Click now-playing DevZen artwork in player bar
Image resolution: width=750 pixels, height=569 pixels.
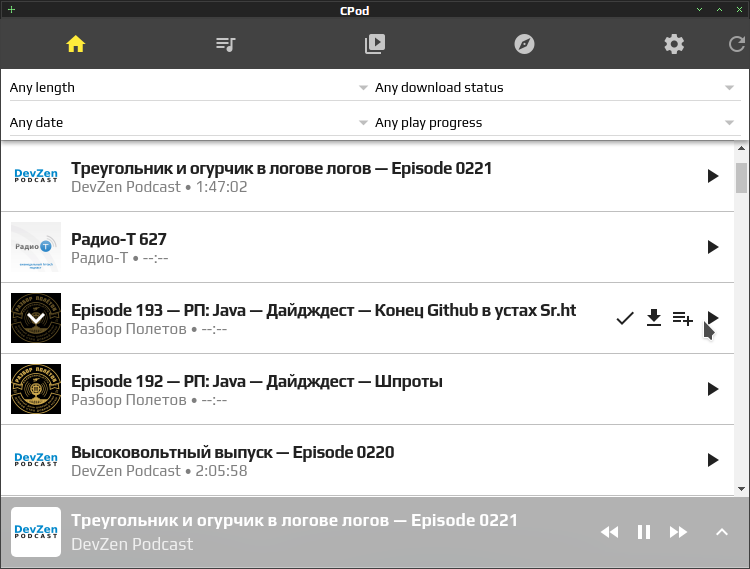point(36,532)
